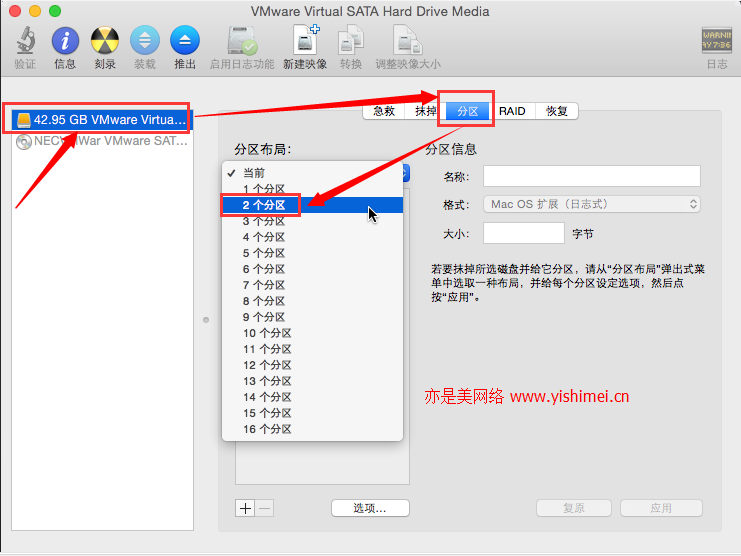
Task: Switch to the Erase (抹掉) tab
Action: click(x=425, y=111)
